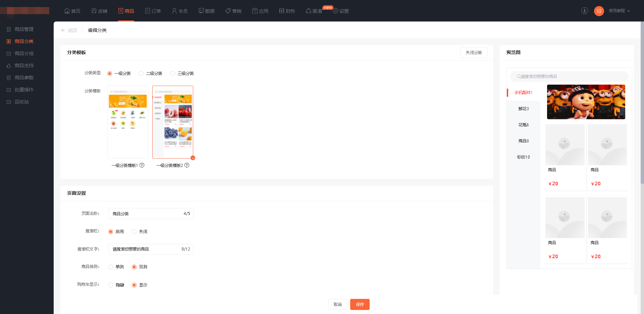644x314 pixels.
Task: Click the back arrow icon
Action: point(63,30)
